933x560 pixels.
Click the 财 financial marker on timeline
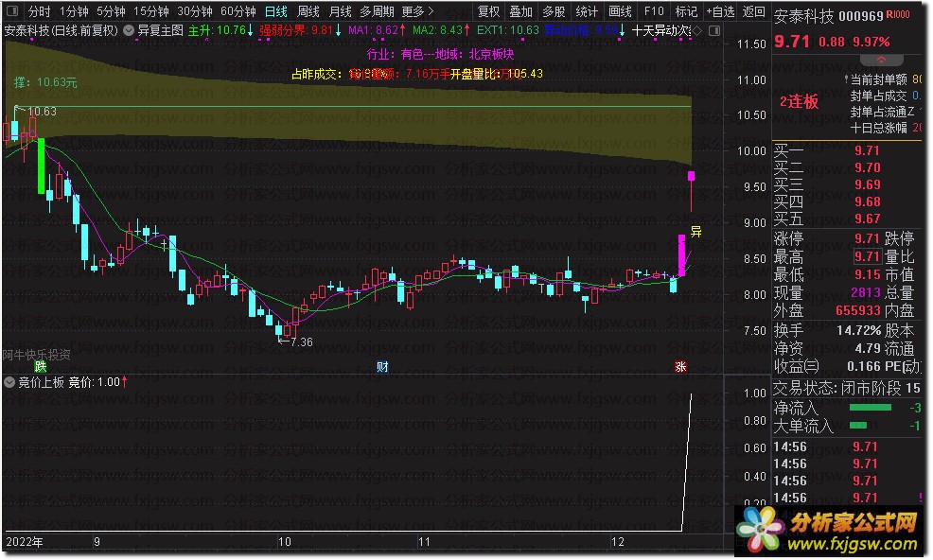coord(382,367)
